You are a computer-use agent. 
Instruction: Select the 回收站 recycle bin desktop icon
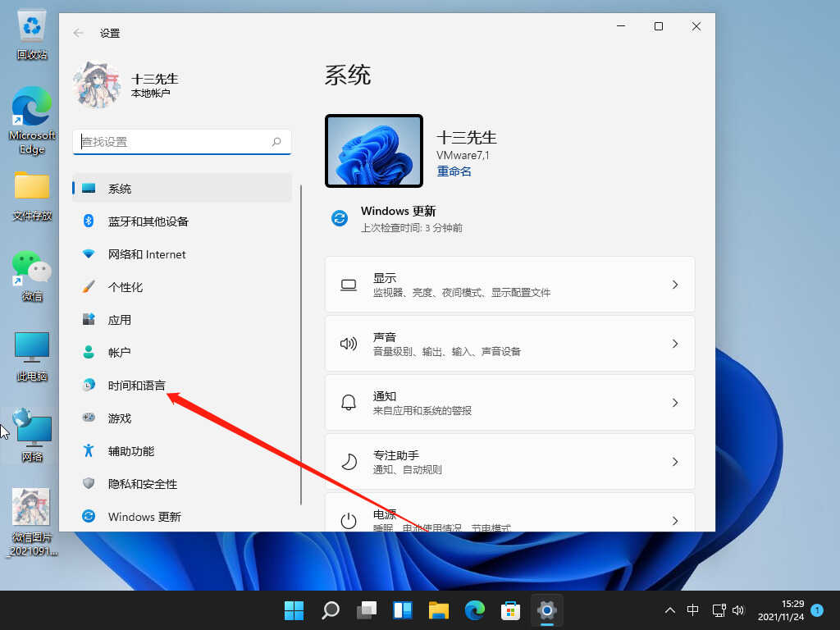[32, 35]
